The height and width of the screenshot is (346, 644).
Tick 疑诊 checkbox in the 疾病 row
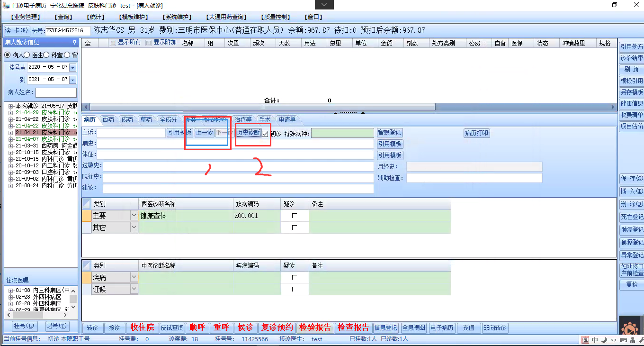click(295, 277)
